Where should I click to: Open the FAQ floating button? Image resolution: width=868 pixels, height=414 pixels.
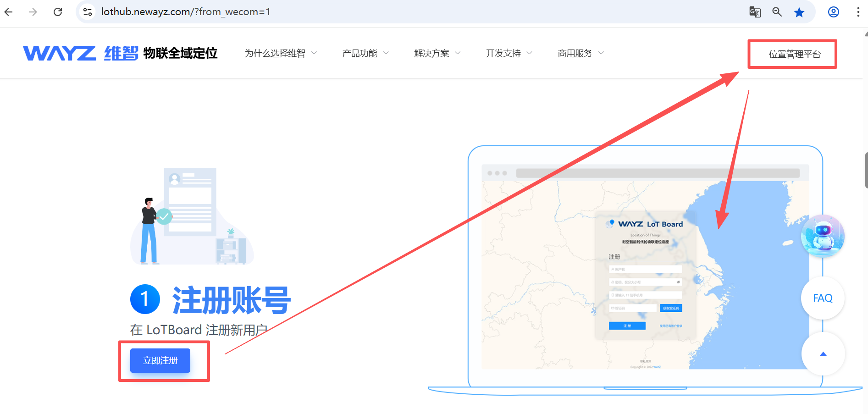823,298
